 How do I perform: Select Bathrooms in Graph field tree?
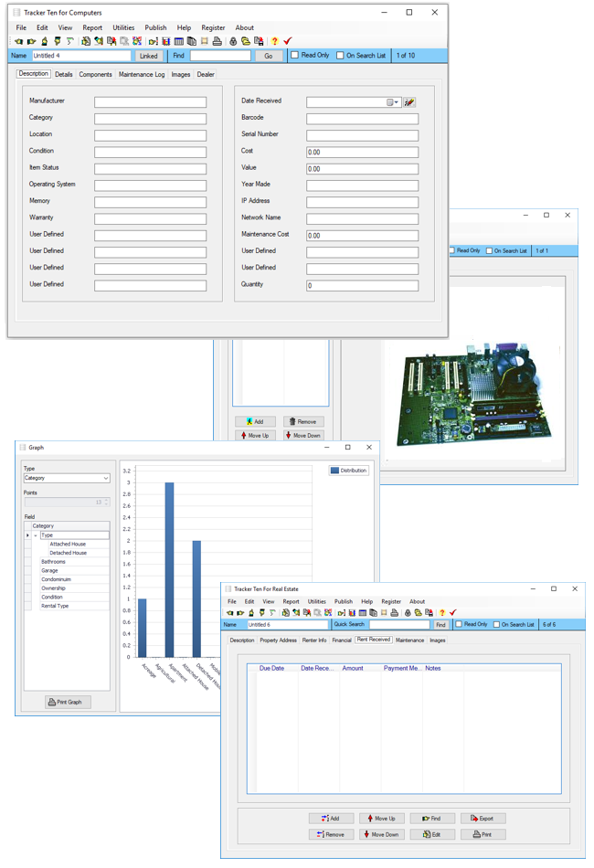pos(53,562)
